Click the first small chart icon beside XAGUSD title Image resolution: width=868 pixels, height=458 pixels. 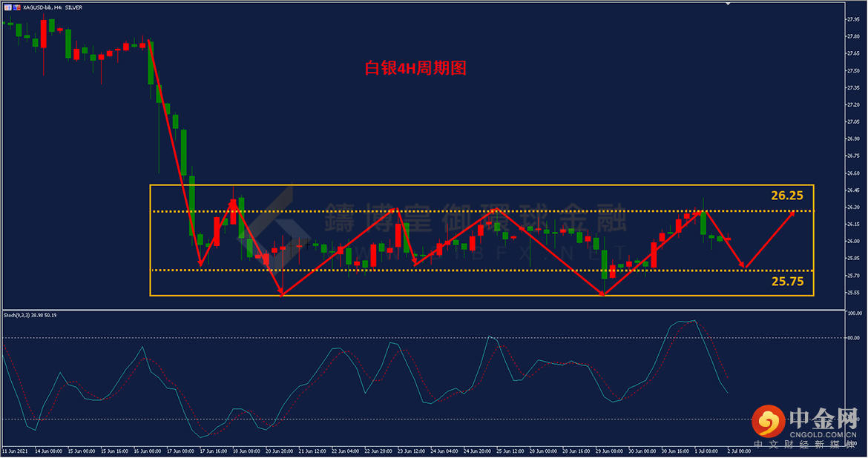[7, 7]
